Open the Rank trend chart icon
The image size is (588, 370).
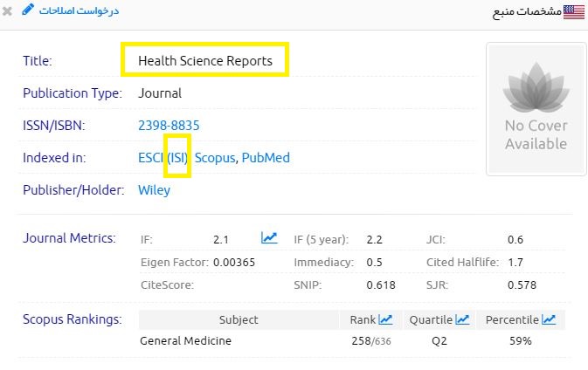(385, 319)
